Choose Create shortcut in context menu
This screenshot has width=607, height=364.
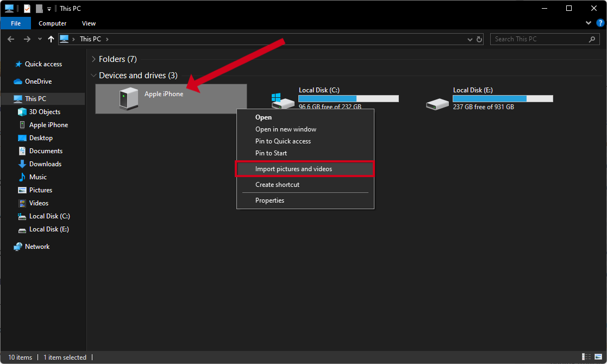305,185
